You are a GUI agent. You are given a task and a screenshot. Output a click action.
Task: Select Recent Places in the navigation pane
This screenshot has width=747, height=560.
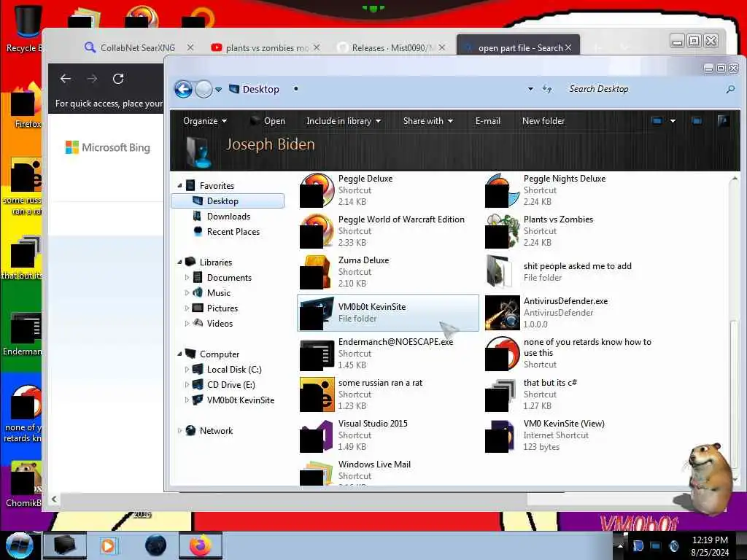[233, 231]
